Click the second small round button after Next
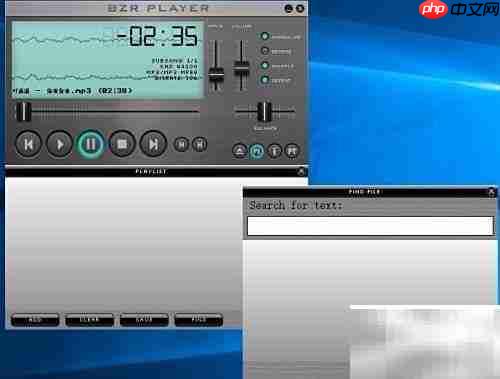The height and width of the screenshot is (379, 500). pyautogui.click(x=200, y=145)
